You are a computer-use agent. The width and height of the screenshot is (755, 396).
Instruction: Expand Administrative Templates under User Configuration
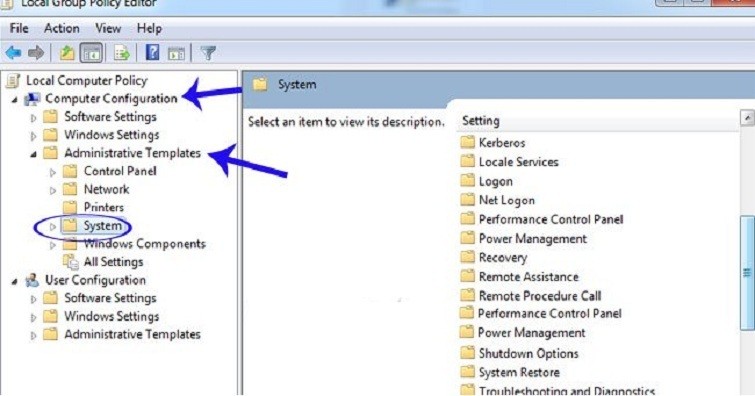click(33, 335)
